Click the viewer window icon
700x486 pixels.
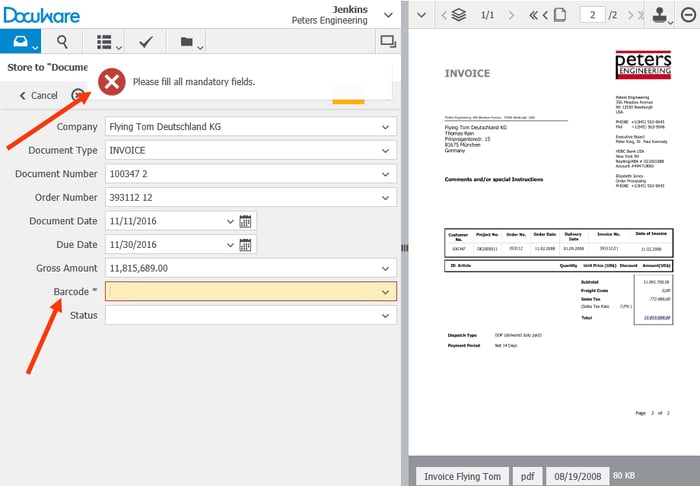[x=387, y=41]
